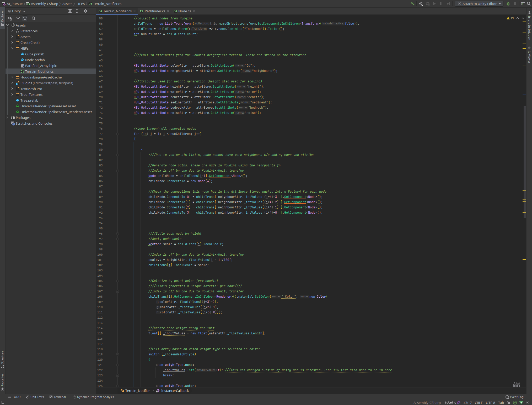
Task: Switch to the Pathfinder.cs tab
Action: pyautogui.click(x=154, y=11)
